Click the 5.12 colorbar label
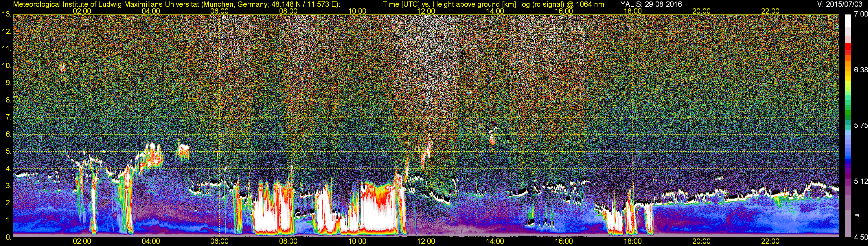868x246 pixels. pyautogui.click(x=861, y=181)
